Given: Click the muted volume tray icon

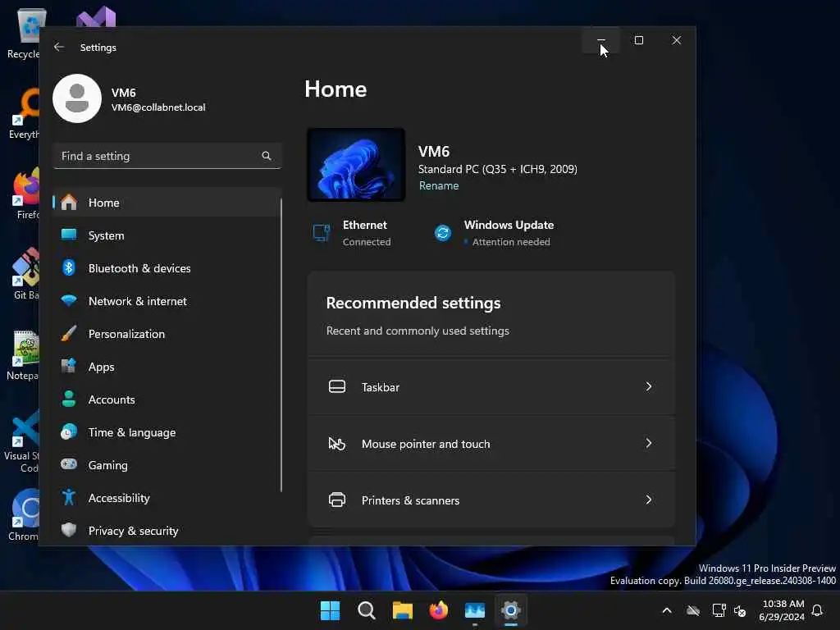Looking at the screenshot, I should tap(740, 610).
